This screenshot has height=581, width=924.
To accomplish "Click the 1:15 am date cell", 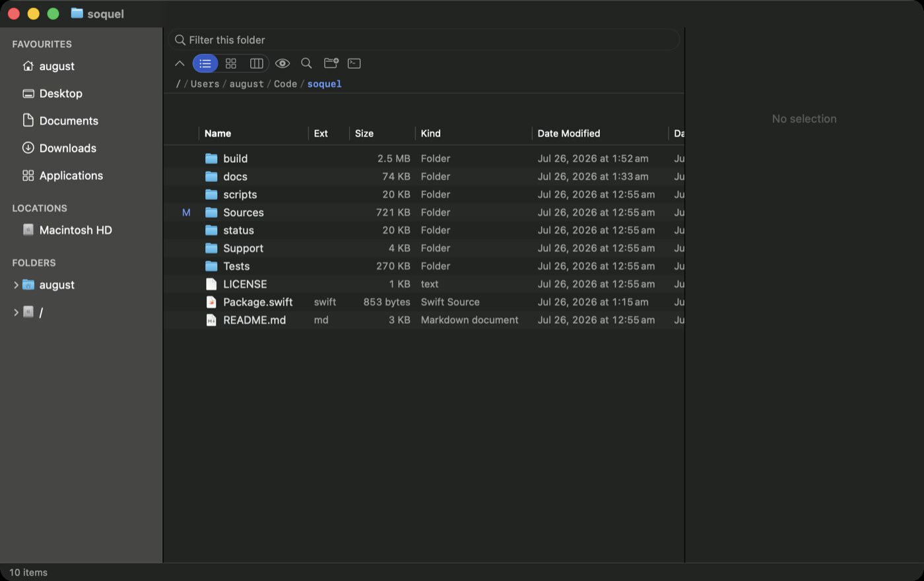I will coord(593,302).
